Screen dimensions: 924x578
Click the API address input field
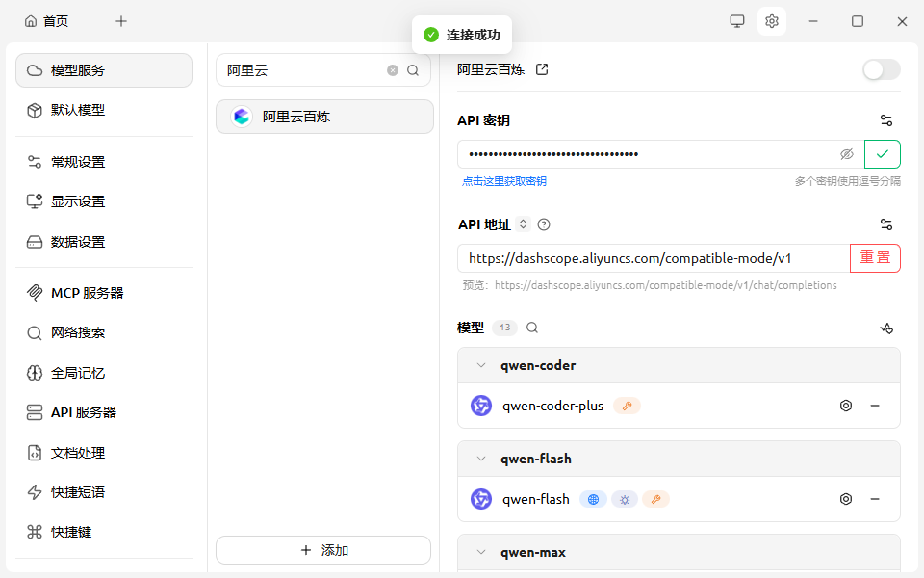pyautogui.click(x=653, y=258)
